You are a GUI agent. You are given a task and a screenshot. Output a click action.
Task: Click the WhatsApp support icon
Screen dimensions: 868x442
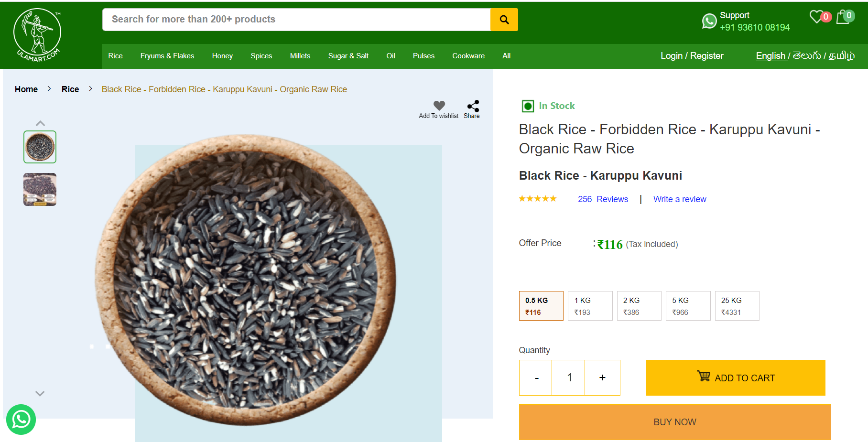point(709,21)
